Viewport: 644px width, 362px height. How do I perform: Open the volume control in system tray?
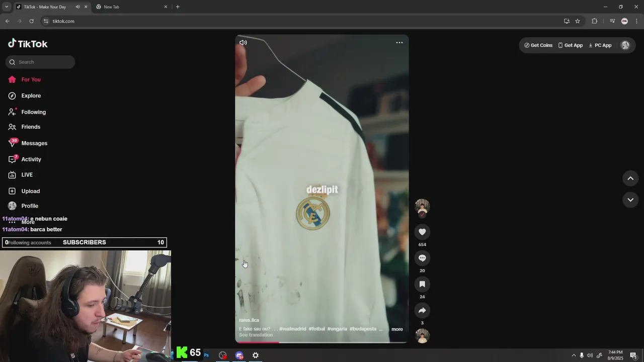coord(590,355)
